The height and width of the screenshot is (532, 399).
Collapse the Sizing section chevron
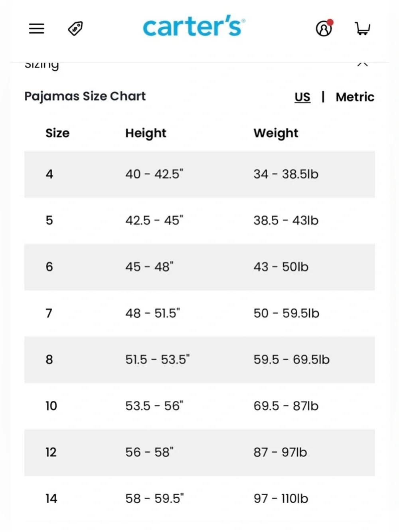click(x=362, y=64)
